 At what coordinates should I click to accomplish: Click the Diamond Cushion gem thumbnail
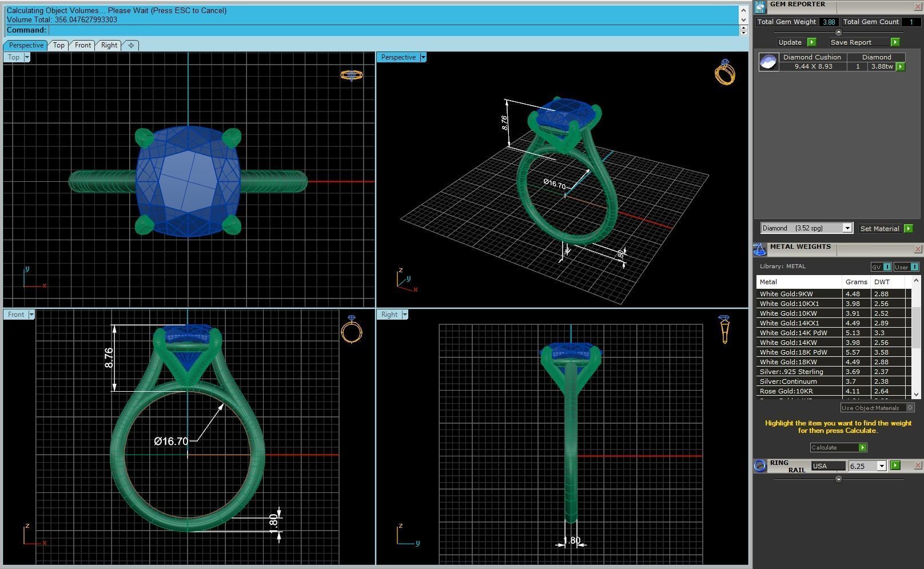point(768,62)
